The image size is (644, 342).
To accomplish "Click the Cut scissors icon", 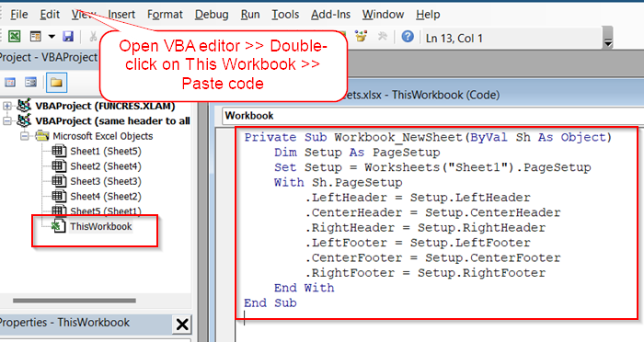I will coord(94,37).
